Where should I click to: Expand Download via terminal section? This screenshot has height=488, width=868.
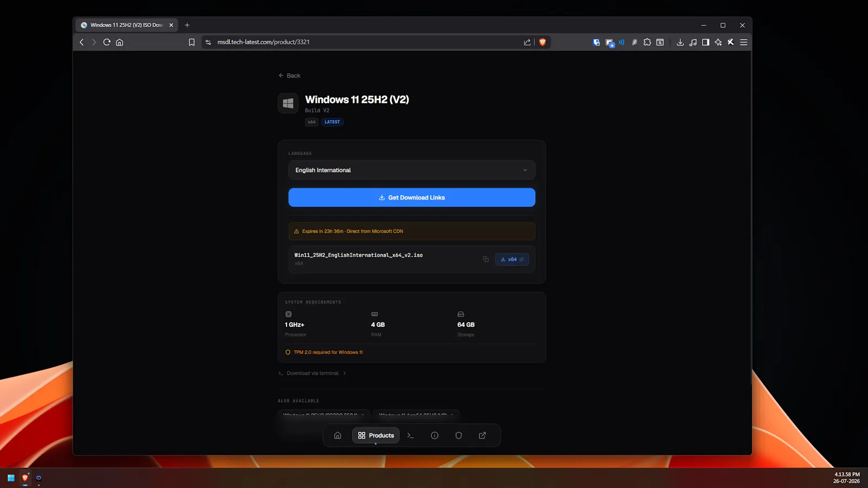tap(312, 373)
